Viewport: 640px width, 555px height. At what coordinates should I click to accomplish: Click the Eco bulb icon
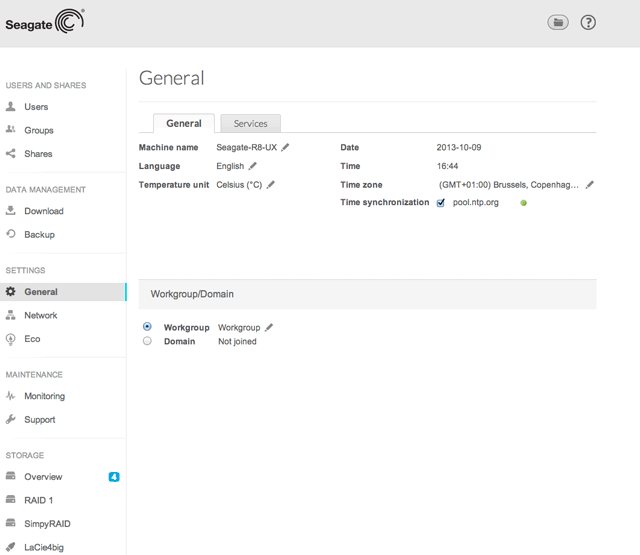point(11,339)
